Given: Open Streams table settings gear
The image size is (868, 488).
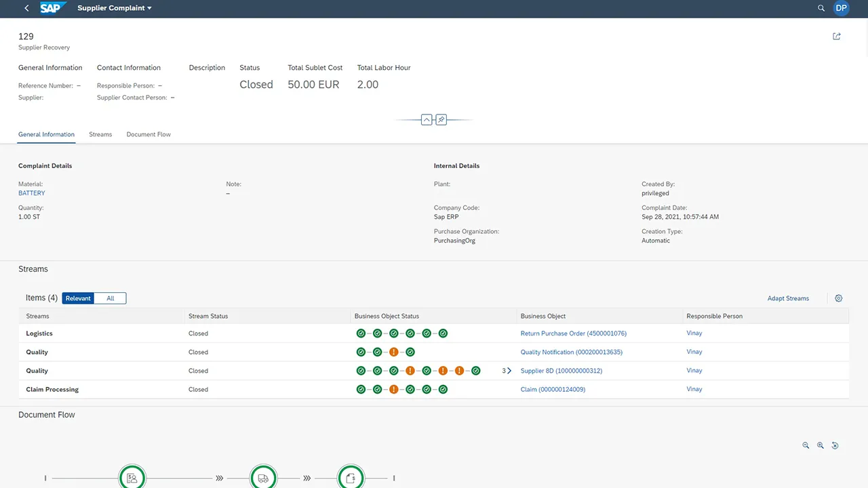Looking at the screenshot, I should pyautogui.click(x=838, y=298).
